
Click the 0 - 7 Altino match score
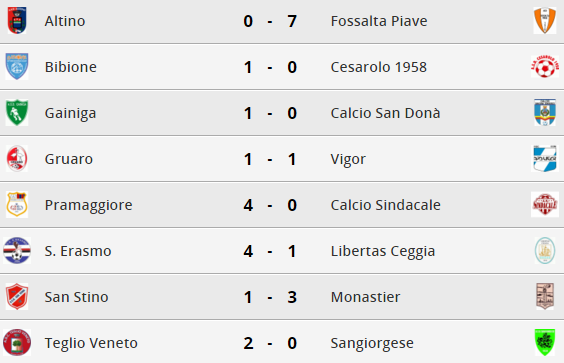tap(270, 21)
